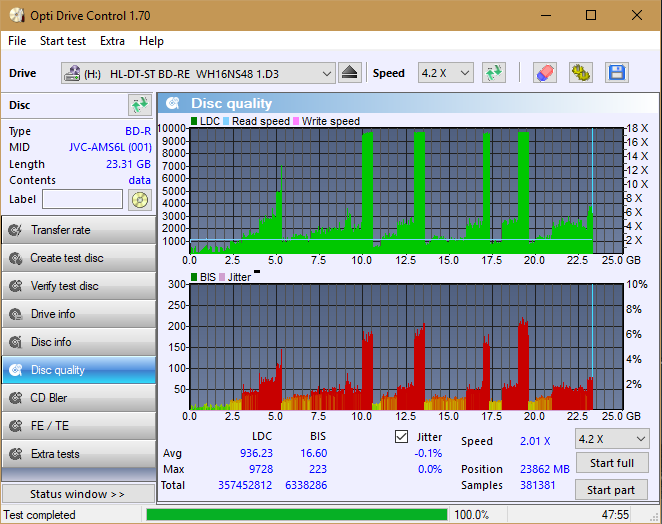
Task: Click the Length value 23.31 GB
Action: 128,164
